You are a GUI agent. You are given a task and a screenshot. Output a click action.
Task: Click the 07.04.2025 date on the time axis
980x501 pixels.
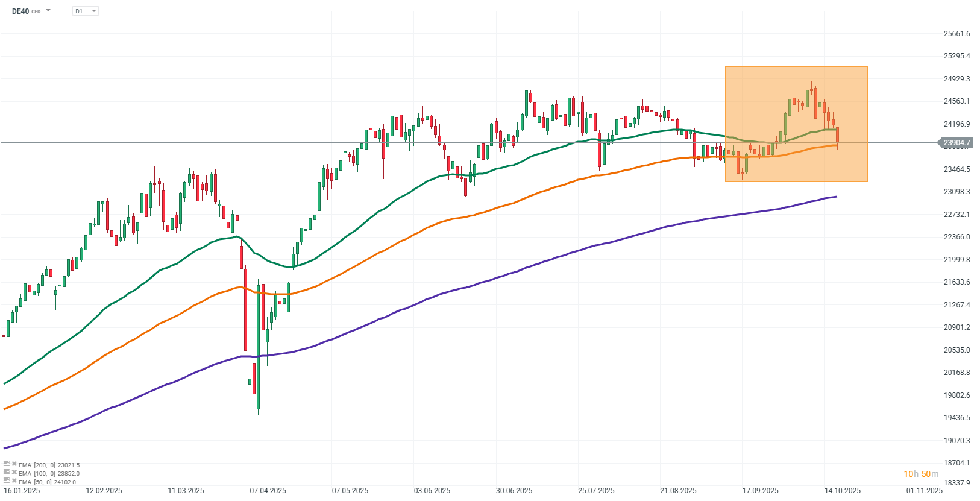pyautogui.click(x=268, y=490)
